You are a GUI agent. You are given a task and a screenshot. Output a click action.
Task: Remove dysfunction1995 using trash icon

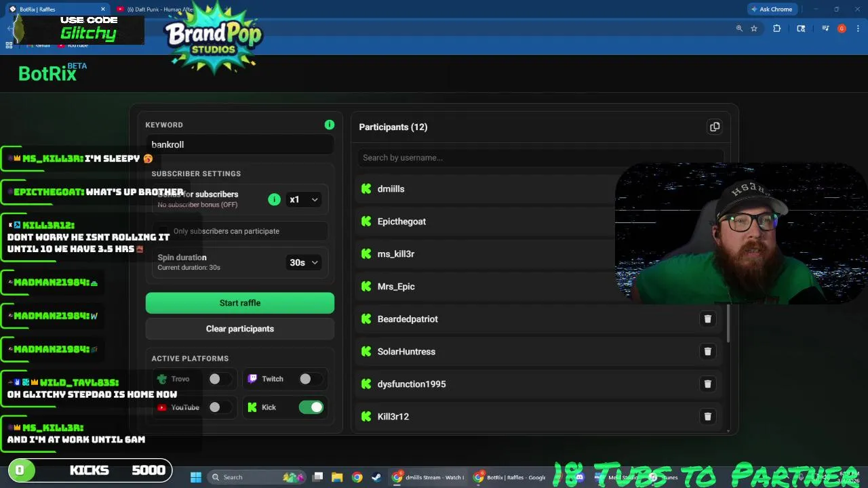coord(707,384)
